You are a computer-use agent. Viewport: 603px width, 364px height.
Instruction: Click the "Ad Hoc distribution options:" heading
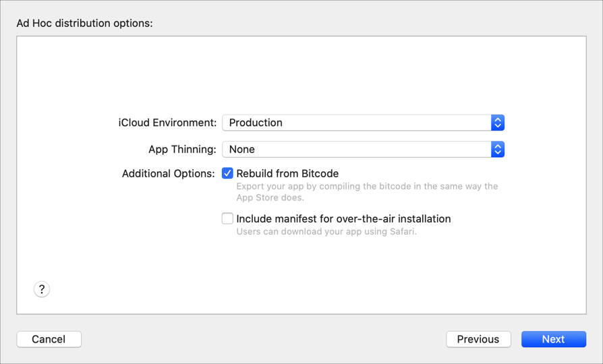(x=84, y=24)
